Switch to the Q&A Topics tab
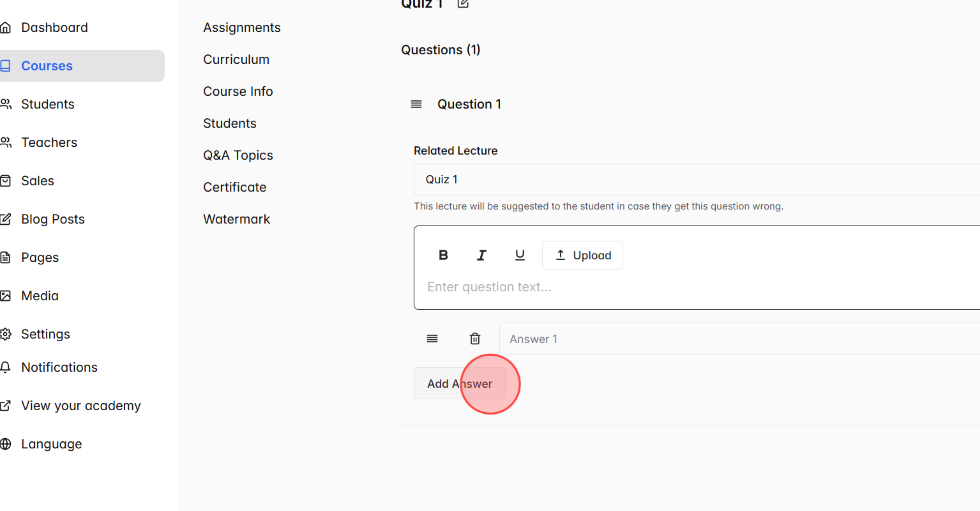The height and width of the screenshot is (511, 980). 238,155
